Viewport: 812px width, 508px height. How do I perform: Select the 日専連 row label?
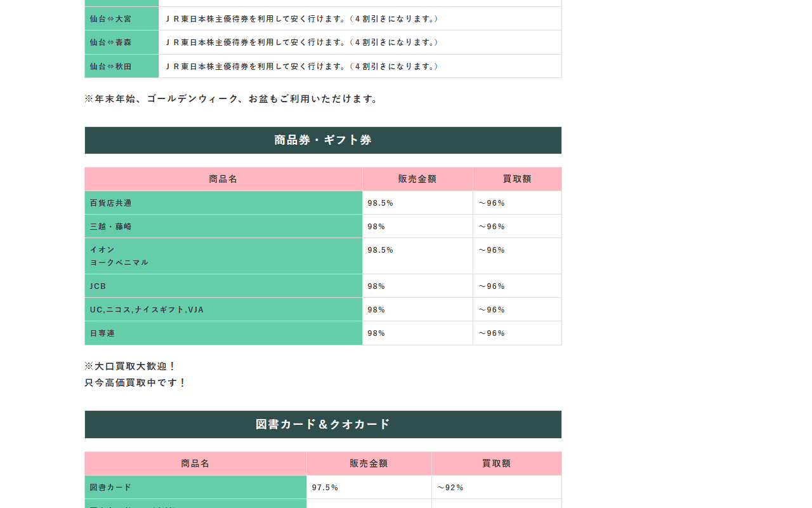[103, 333]
